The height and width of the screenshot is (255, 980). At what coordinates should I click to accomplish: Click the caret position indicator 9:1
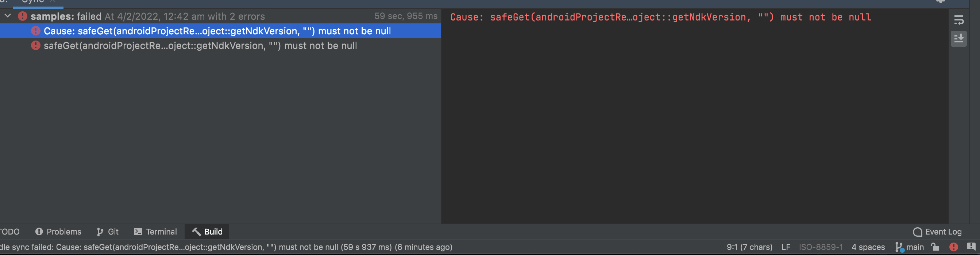[749, 247]
